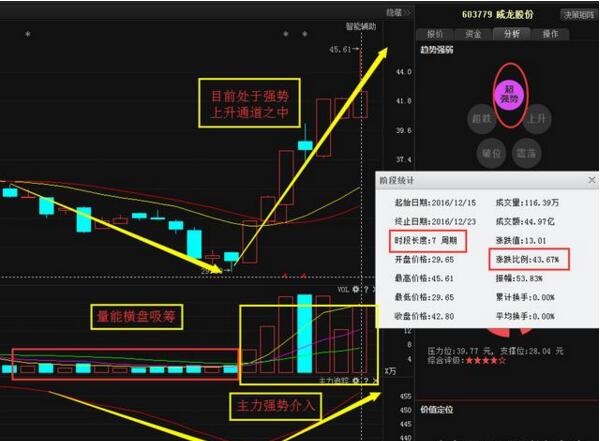Select 成交额:44.97亿 entry
Viewport: 600px width, 441px height.
tap(525, 221)
